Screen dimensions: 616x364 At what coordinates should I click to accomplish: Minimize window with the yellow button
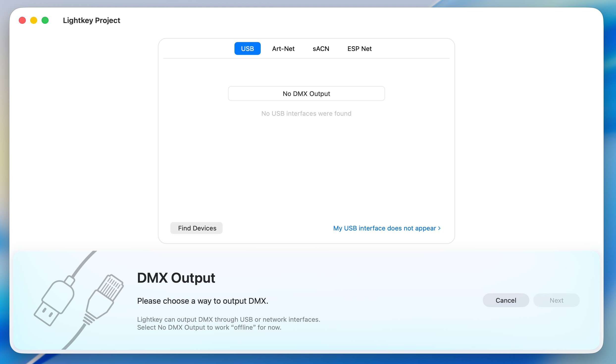(34, 20)
